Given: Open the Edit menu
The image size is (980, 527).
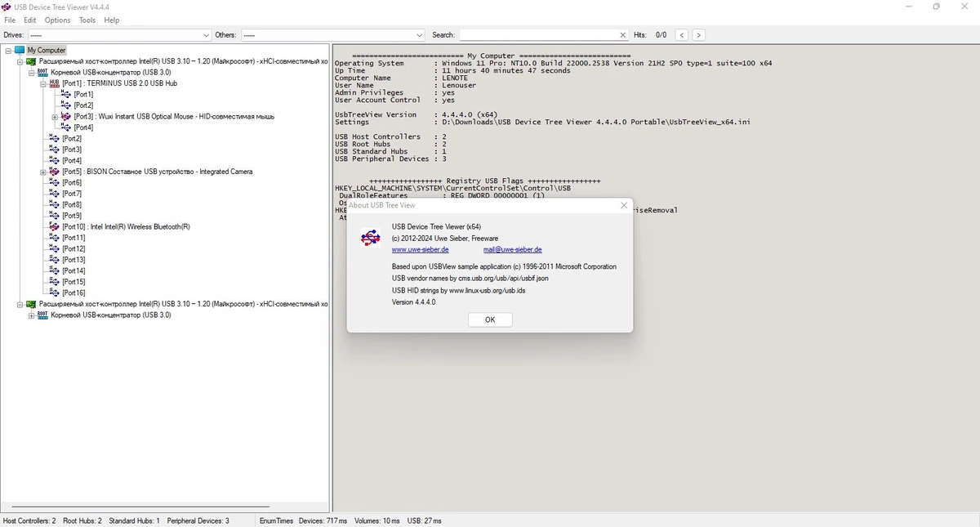Looking at the screenshot, I should pos(29,20).
